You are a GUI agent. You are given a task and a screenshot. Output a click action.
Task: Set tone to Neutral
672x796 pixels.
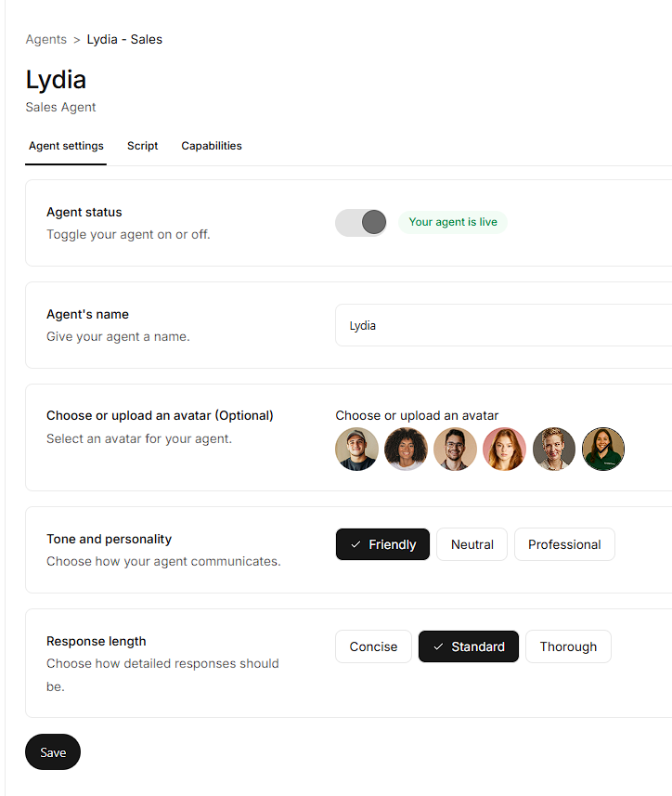pos(472,544)
